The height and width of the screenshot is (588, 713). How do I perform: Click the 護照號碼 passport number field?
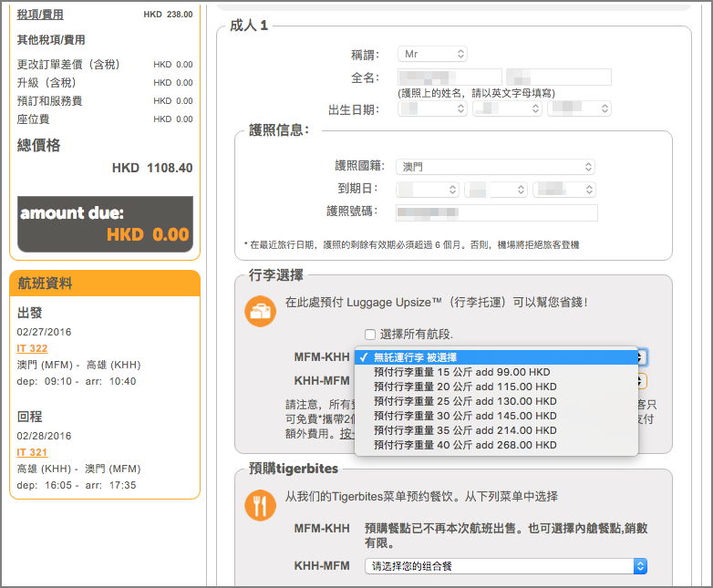(497, 212)
